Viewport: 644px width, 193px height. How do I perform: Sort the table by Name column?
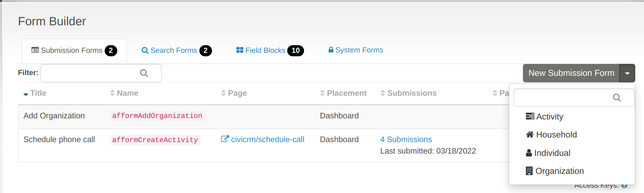tap(127, 93)
